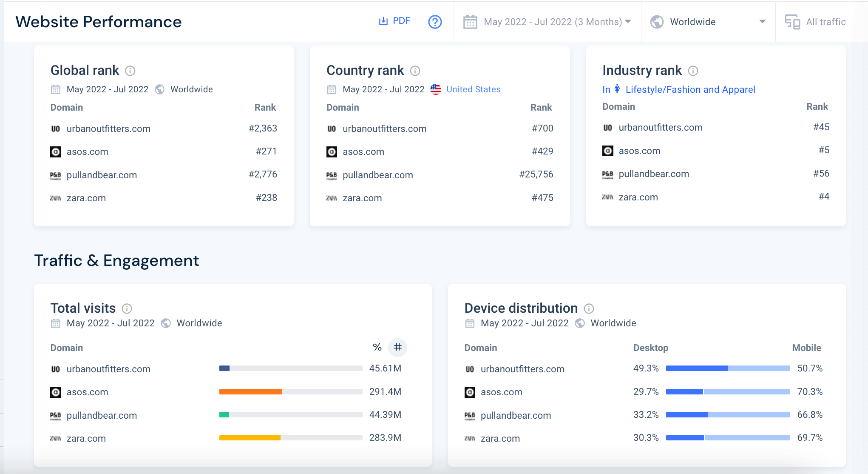
Task: Click the urbanoutfitters.com total visits bar
Action: pyautogui.click(x=291, y=368)
